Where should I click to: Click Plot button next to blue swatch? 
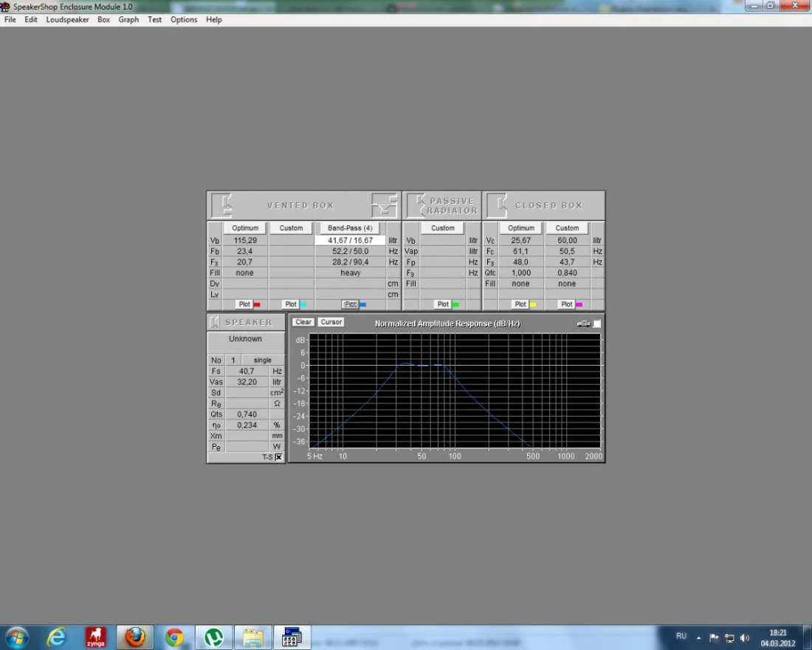[x=351, y=304]
